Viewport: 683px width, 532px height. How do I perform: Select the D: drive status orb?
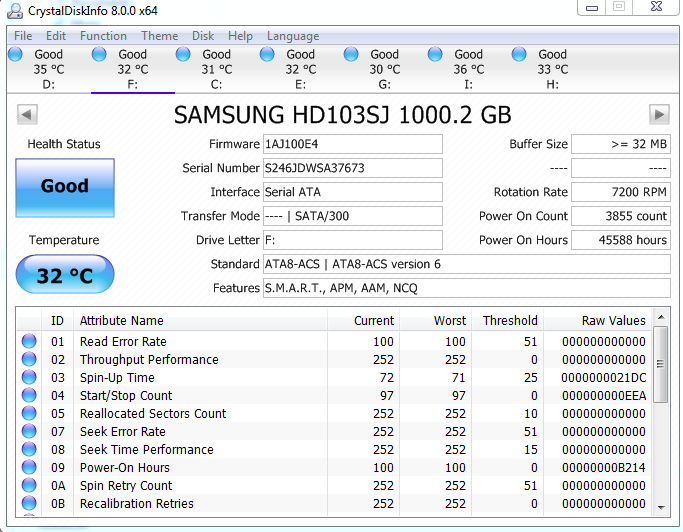(16, 55)
